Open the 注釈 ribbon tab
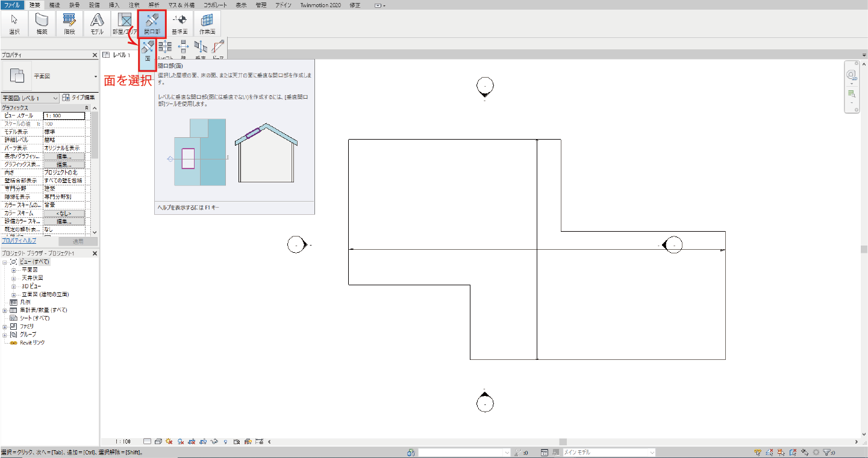Image resolution: width=868 pixels, height=458 pixels. pos(134,5)
